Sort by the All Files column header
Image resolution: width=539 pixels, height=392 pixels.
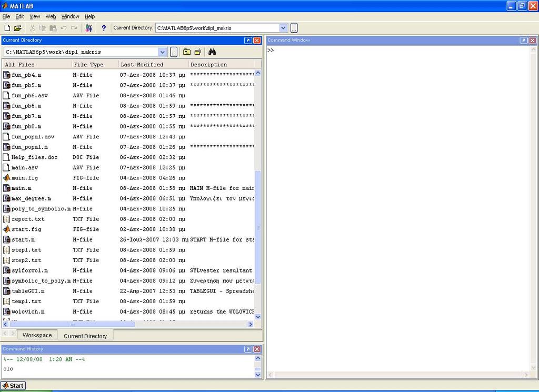(37, 65)
